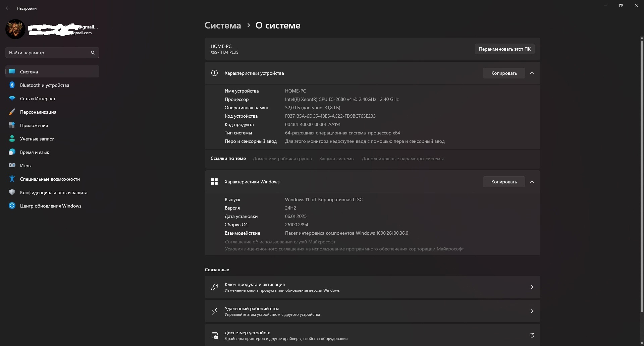Open Конфиденциальность и защита label
Viewport: 644px width, 346px height.
(x=54, y=192)
